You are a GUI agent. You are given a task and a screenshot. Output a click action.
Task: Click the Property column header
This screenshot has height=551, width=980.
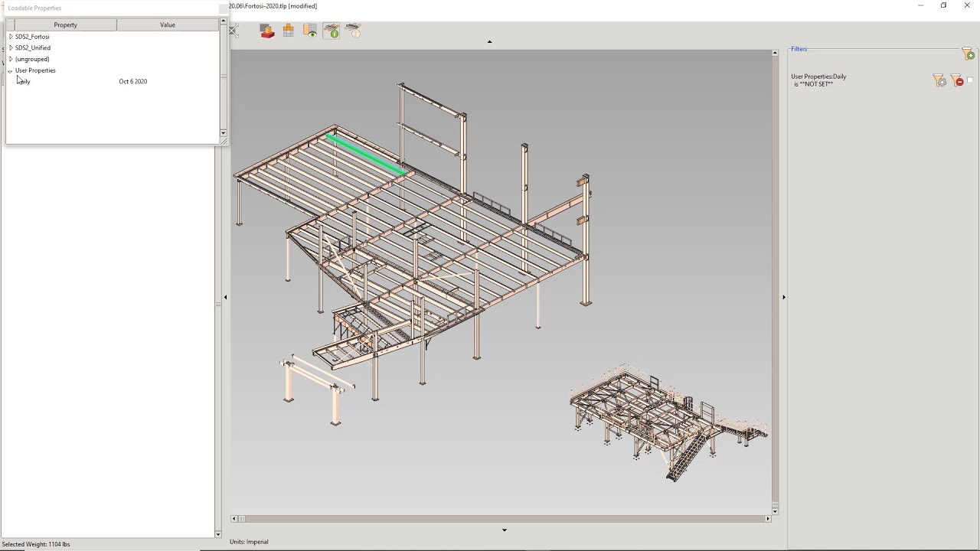coord(65,25)
